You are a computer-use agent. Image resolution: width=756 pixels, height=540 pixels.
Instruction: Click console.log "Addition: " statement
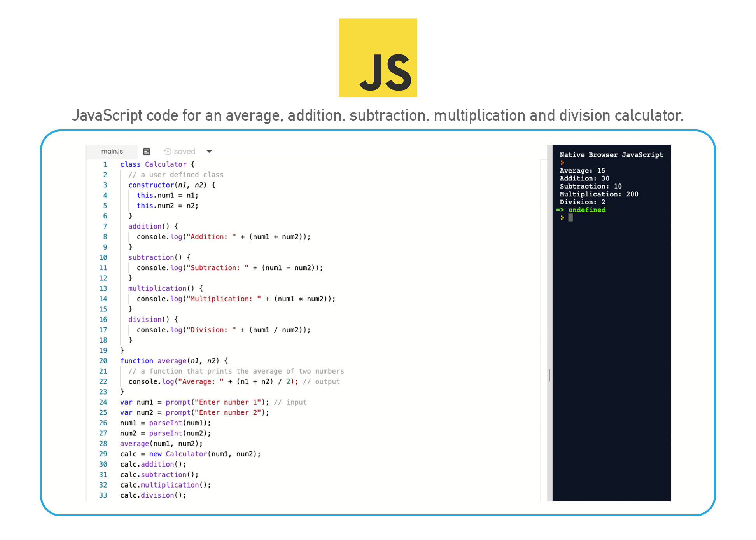tap(224, 237)
